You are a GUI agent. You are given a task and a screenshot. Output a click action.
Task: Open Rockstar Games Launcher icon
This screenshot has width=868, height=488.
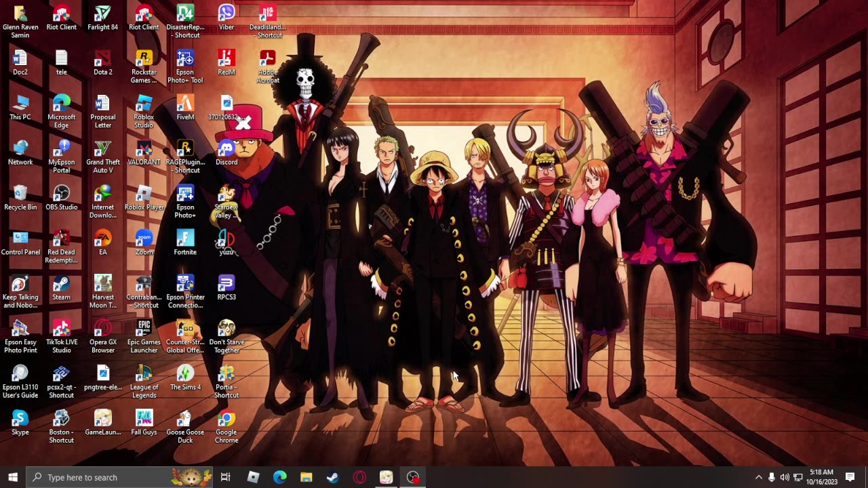point(144,66)
